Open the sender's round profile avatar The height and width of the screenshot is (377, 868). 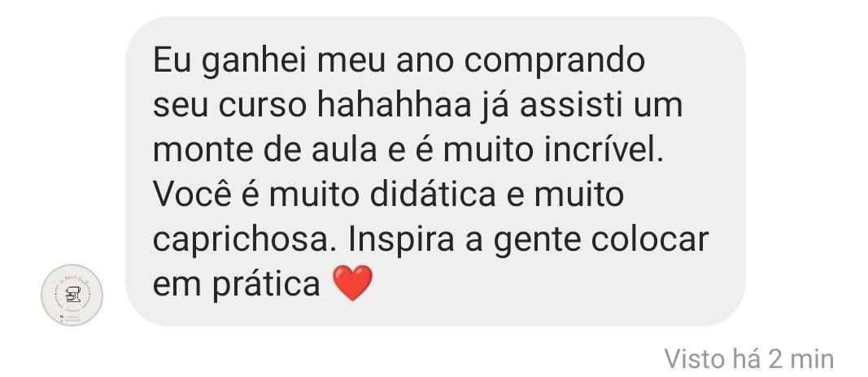pyautogui.click(x=72, y=295)
